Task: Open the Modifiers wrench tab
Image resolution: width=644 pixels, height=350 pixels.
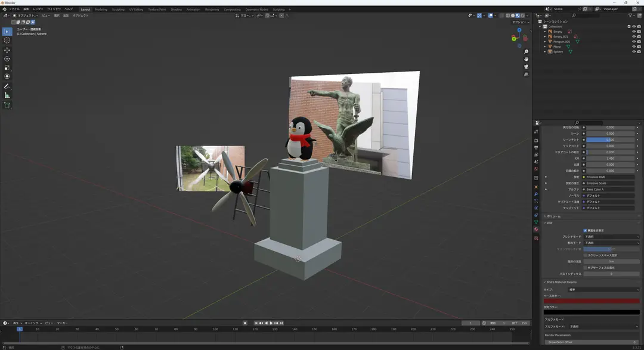Action: (536, 194)
